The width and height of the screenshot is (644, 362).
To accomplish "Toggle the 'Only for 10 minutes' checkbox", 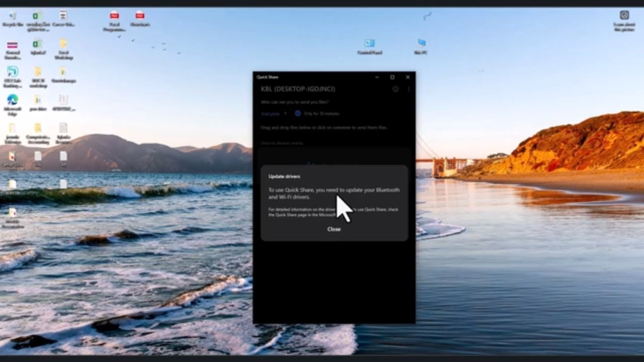I will coord(298,114).
